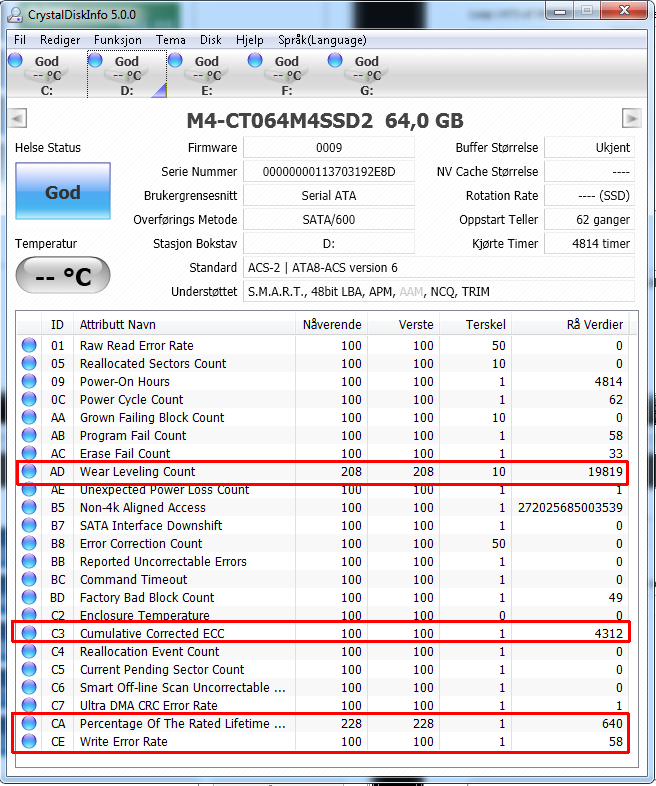Open the Hjelp menu
The width and height of the screenshot is (656, 786).
pos(250,40)
